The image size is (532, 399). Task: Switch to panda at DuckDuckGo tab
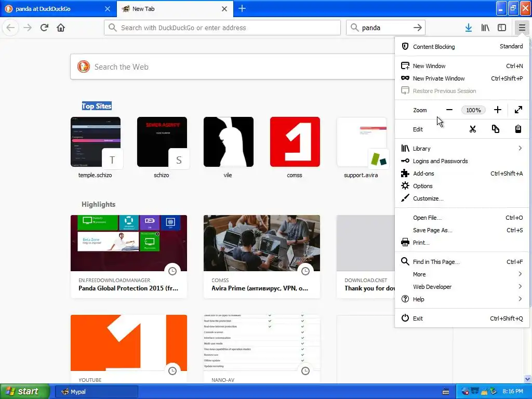click(x=58, y=9)
